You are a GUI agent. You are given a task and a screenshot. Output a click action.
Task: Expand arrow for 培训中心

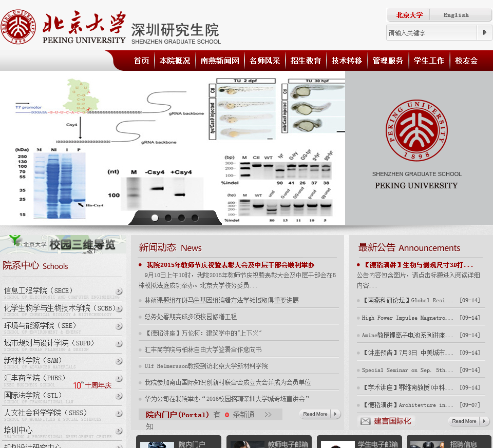pyautogui.click(x=119, y=431)
